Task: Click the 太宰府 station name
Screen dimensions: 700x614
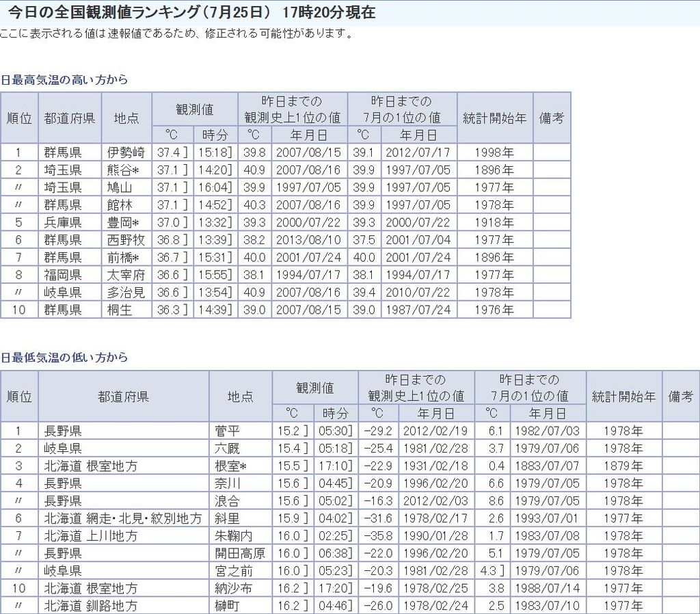Action: click(126, 274)
